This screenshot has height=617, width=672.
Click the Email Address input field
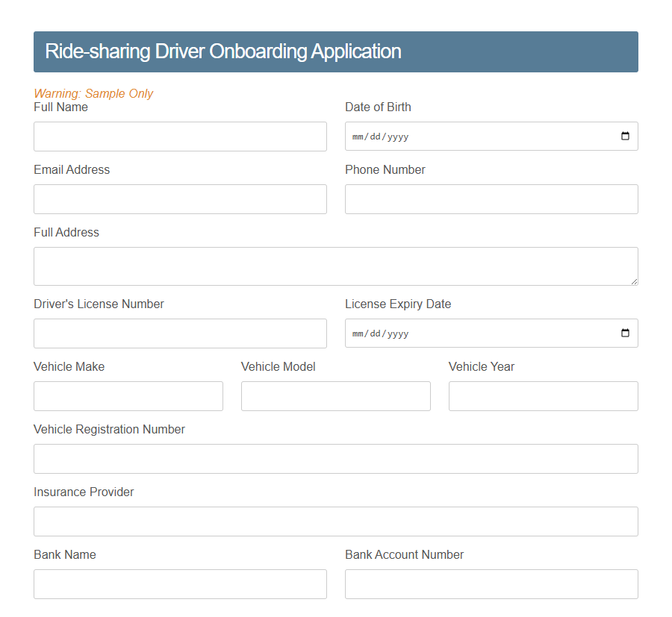point(179,199)
